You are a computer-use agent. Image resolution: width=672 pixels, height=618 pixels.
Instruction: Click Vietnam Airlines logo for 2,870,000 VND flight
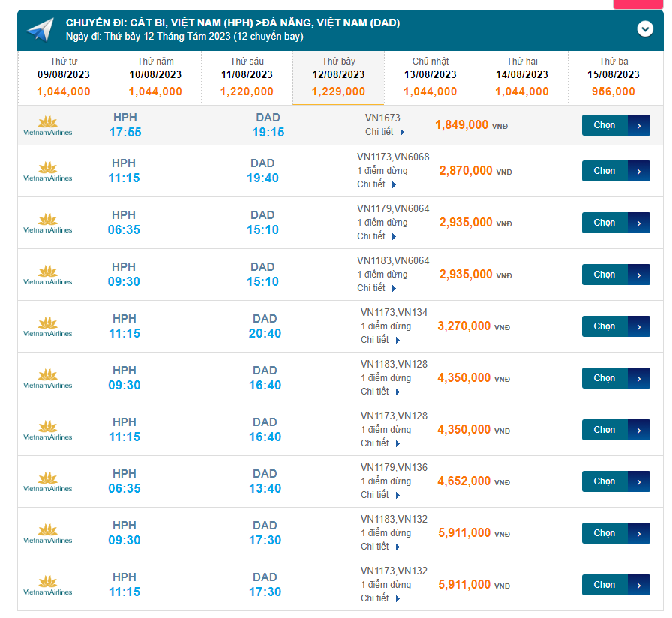(x=48, y=172)
